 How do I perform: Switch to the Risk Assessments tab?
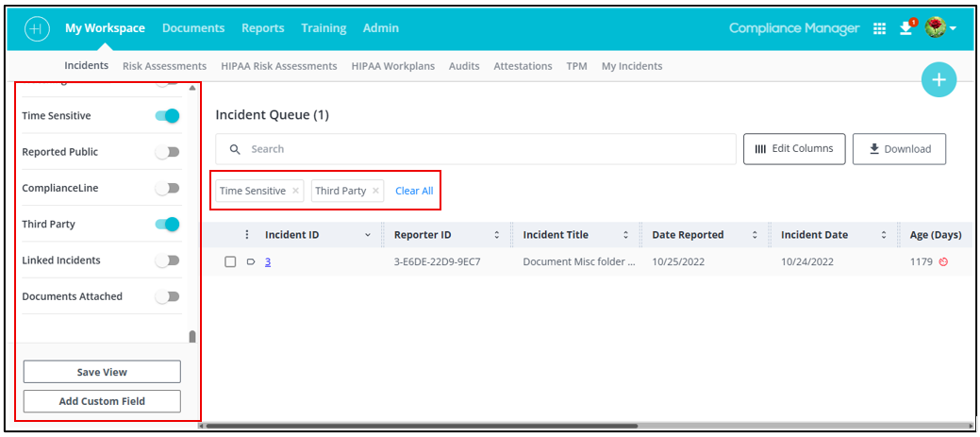pos(164,66)
